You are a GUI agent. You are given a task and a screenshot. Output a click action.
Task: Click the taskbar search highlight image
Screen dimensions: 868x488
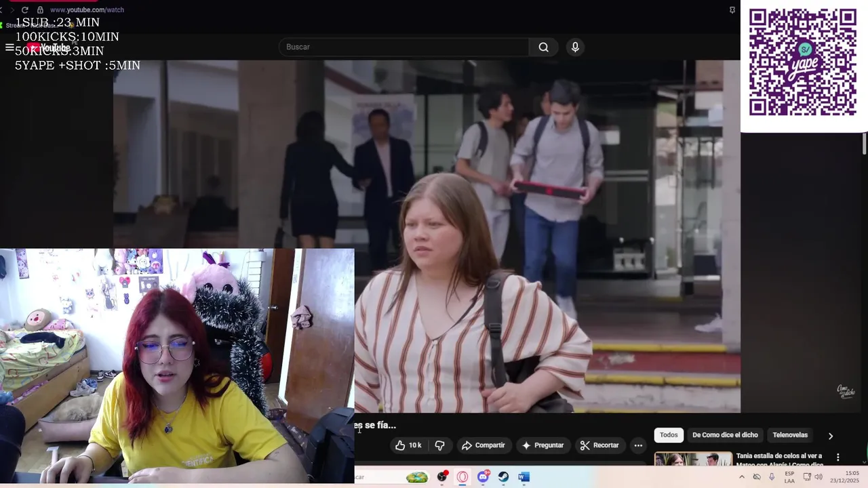[417, 477]
